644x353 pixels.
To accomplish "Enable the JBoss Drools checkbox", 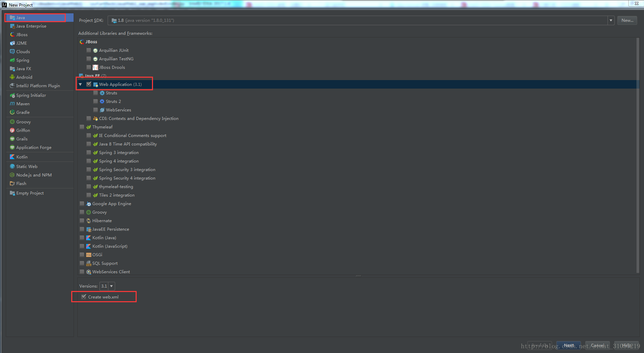I will click(89, 67).
